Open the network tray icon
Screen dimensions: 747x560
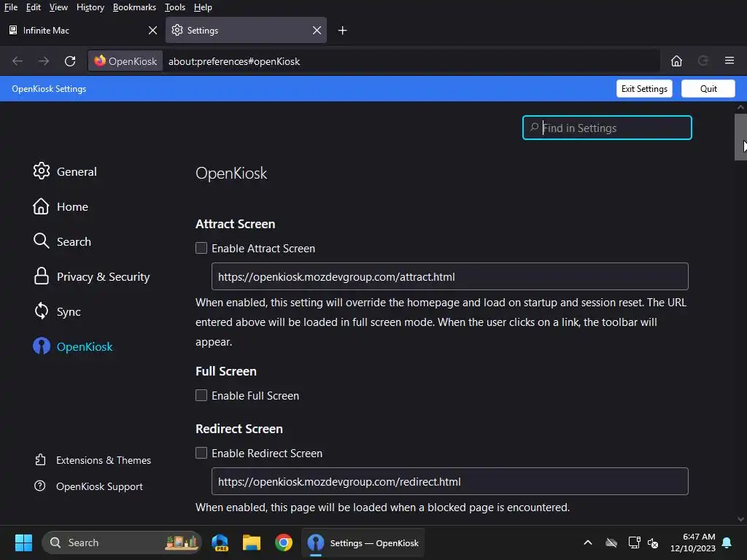[634, 542]
